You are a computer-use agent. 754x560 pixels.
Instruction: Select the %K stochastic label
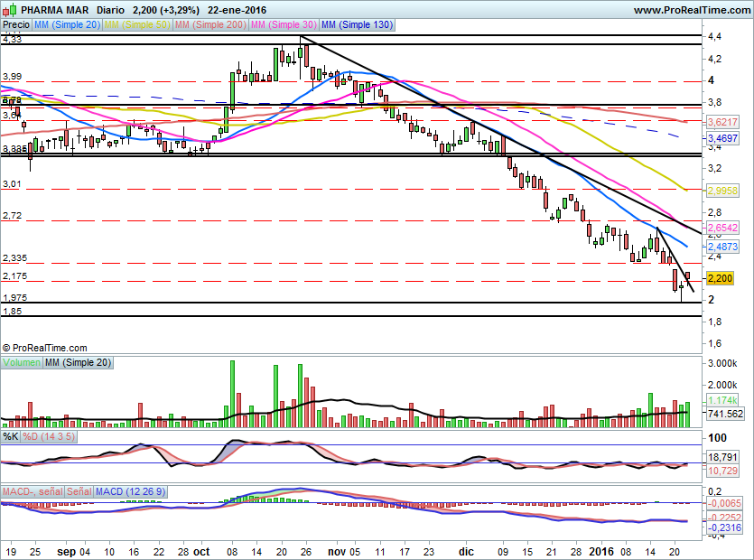click(x=11, y=436)
